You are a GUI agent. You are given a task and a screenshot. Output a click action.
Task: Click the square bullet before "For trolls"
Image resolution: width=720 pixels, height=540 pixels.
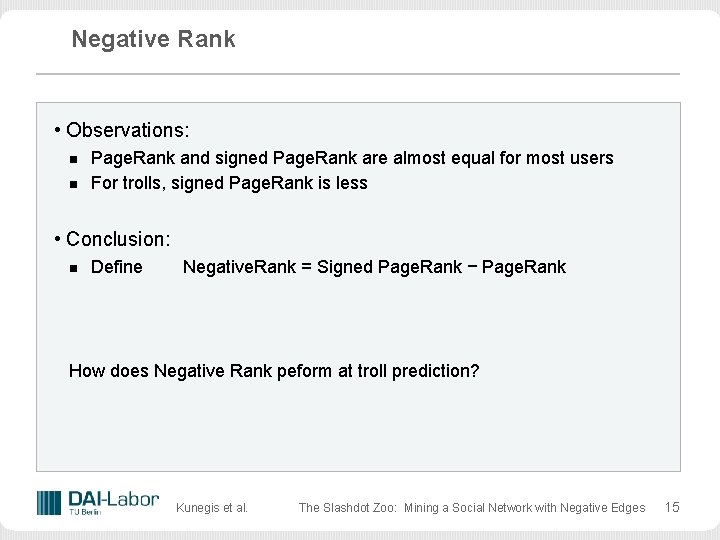tap(73, 184)
